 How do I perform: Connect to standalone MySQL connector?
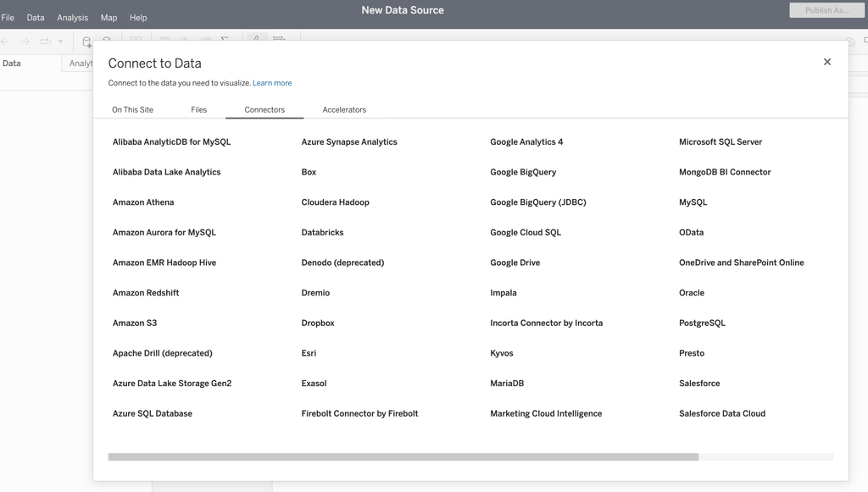point(693,202)
